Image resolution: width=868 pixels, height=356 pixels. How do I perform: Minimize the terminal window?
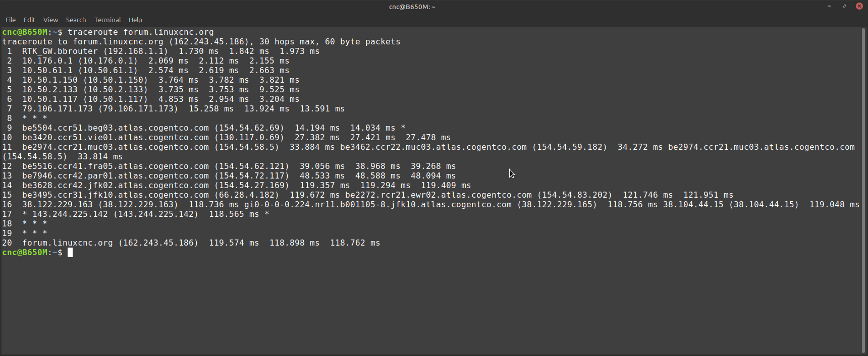point(829,6)
